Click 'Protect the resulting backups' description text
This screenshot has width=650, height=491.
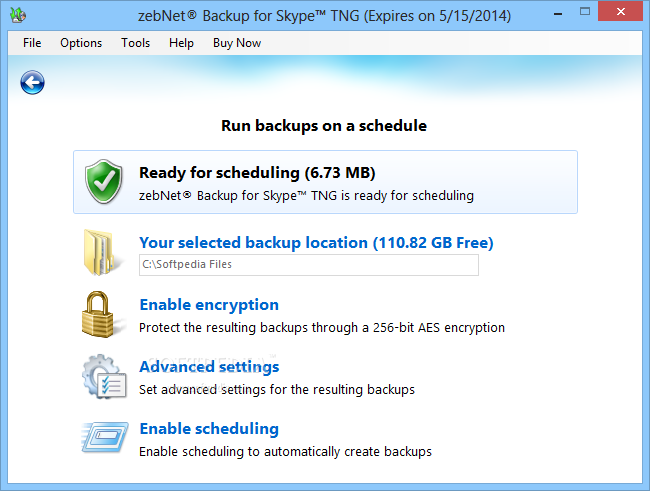click(322, 328)
